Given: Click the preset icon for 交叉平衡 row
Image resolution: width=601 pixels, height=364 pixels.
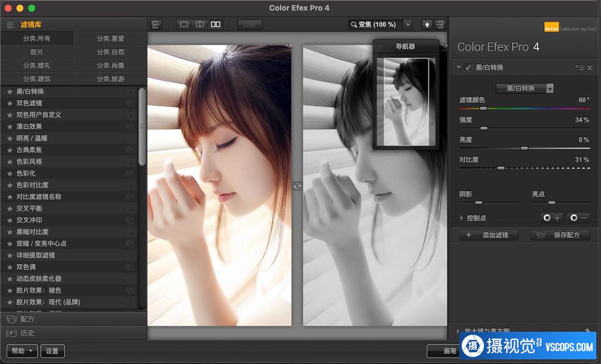Looking at the screenshot, I should click(x=130, y=208).
